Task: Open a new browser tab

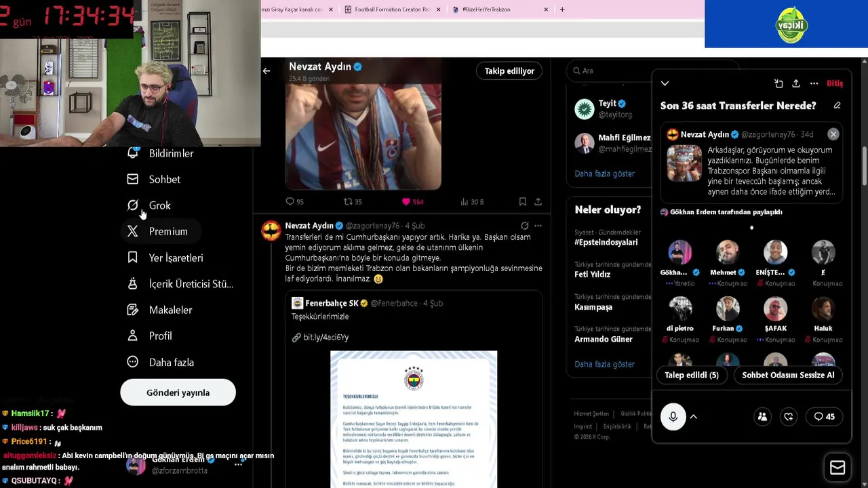Action: click(562, 9)
